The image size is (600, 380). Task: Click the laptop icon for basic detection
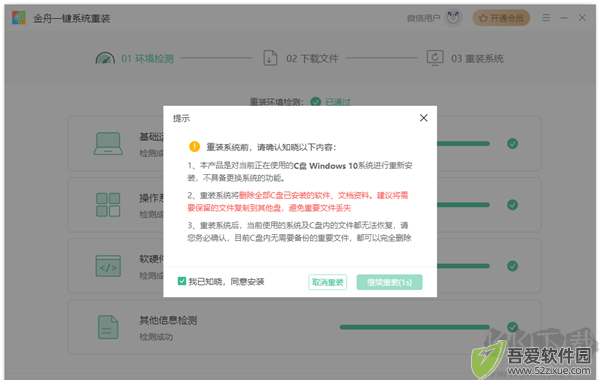[108, 144]
